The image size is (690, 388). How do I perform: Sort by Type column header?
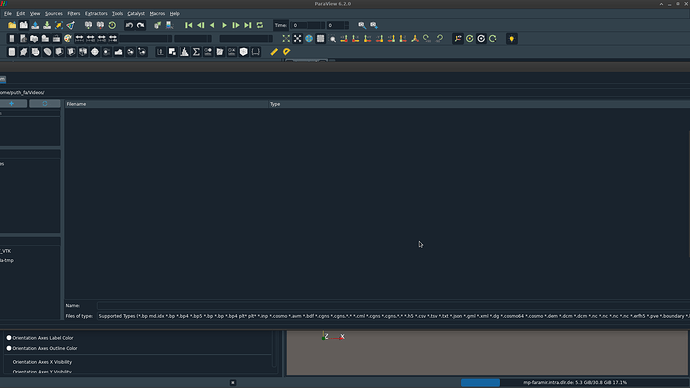pos(479,104)
